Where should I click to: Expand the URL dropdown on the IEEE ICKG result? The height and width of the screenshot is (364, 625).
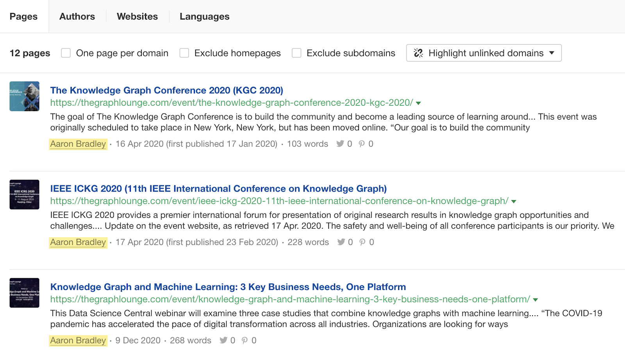pyautogui.click(x=514, y=201)
